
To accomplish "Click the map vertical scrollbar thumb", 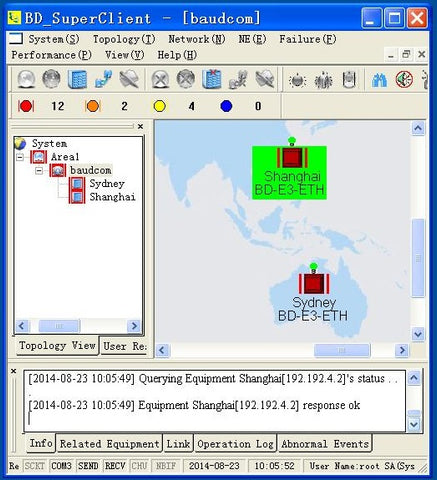I will pos(418,258).
